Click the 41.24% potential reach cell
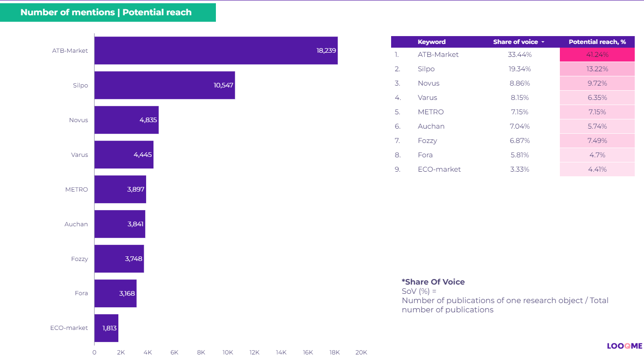The width and height of the screenshot is (644, 360). [597, 55]
